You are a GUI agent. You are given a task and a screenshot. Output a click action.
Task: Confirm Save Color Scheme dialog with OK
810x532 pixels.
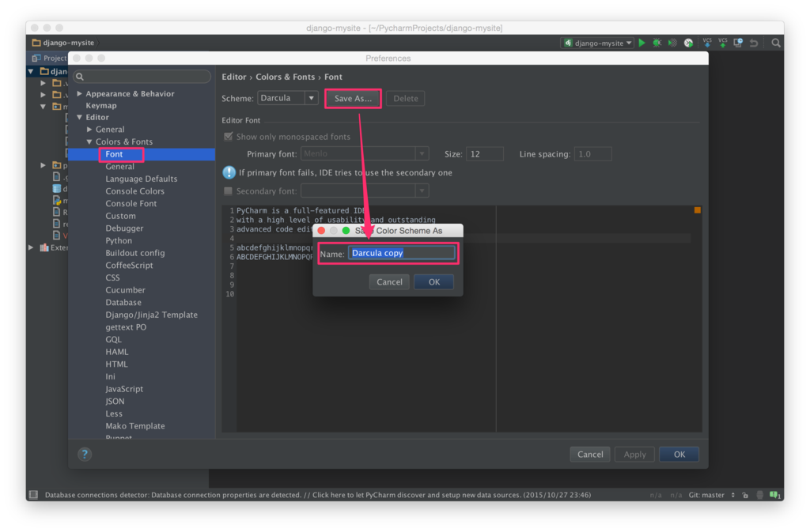(x=434, y=281)
